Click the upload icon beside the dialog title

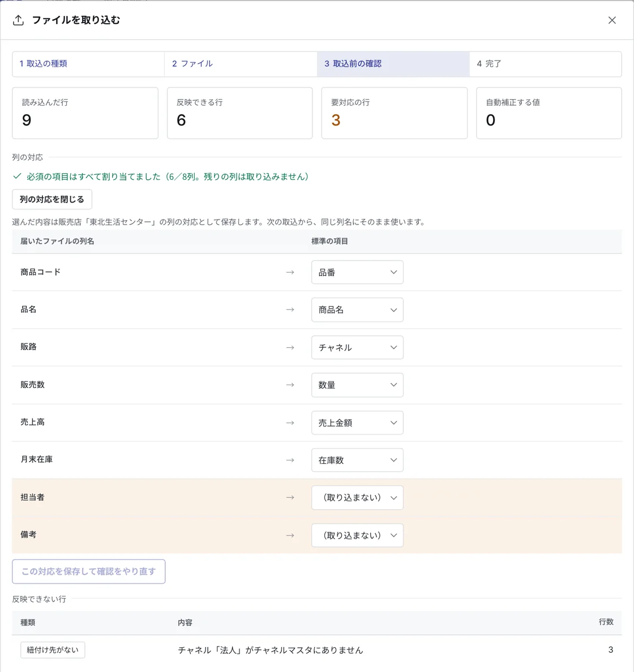coord(19,20)
